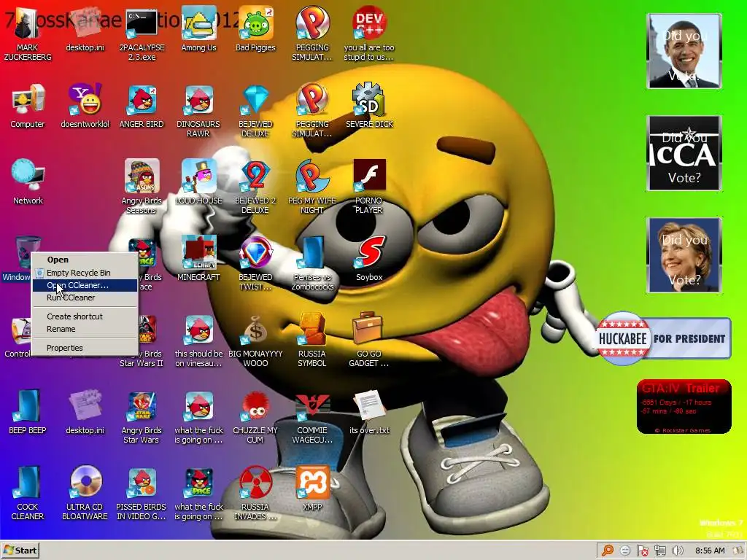Select the flash player icon labeled PLAYER
The image size is (747, 560).
[369, 187]
